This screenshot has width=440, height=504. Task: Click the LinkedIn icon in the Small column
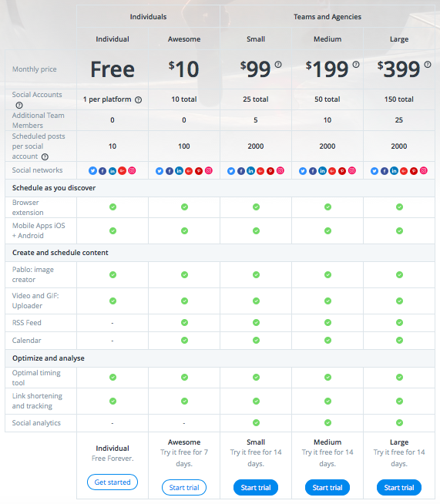(250, 170)
